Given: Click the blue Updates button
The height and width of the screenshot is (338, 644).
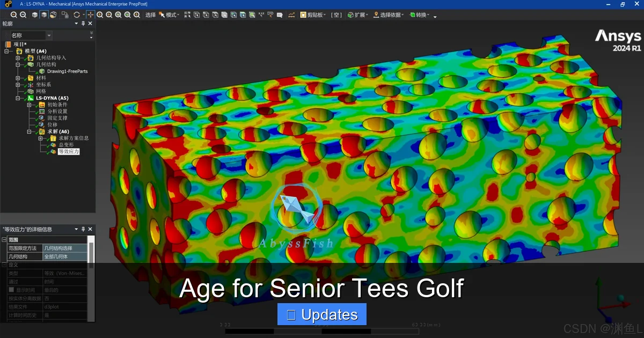Looking at the screenshot, I should pos(322,314).
